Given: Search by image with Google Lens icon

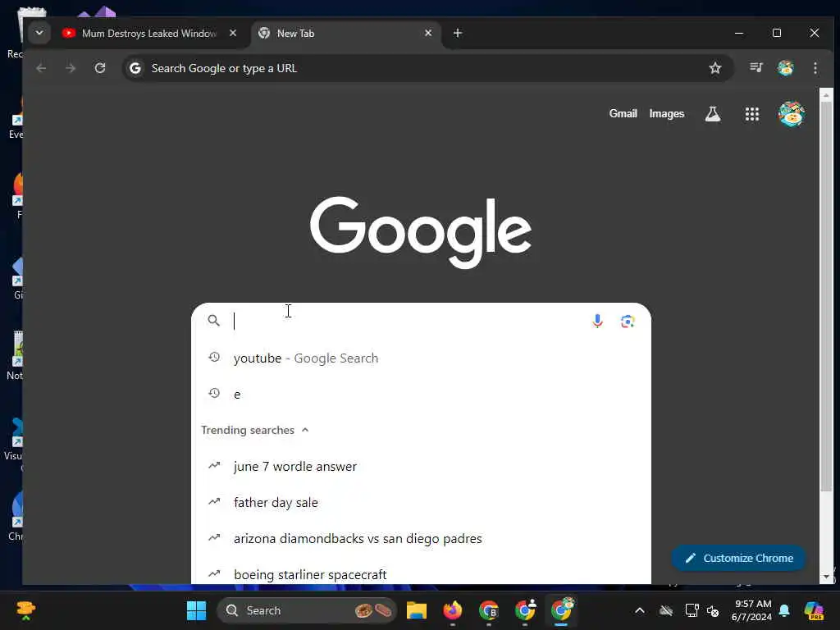Looking at the screenshot, I should 628,321.
